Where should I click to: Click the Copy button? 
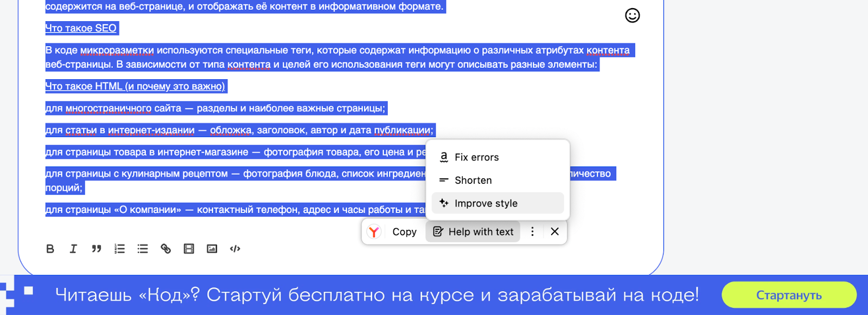(405, 232)
